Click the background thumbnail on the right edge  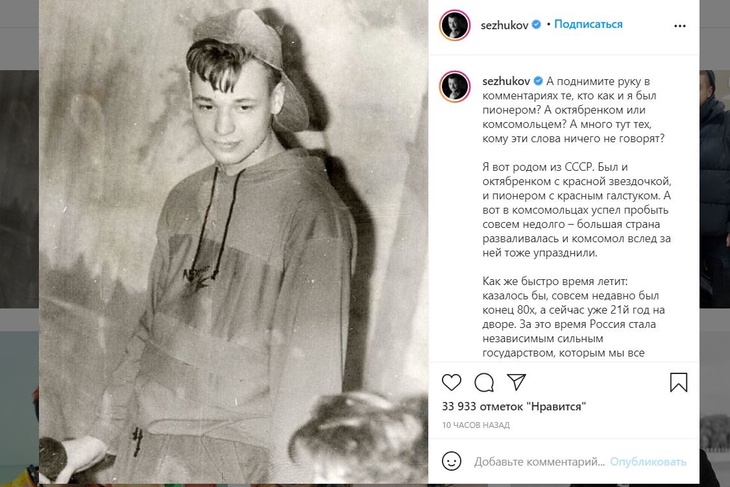(715, 189)
